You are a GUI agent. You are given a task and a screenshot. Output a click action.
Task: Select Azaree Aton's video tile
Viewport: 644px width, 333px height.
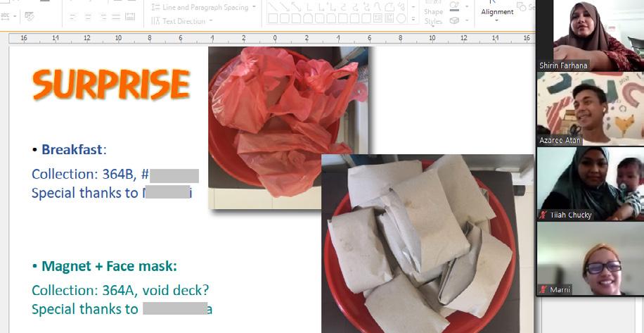pos(590,109)
